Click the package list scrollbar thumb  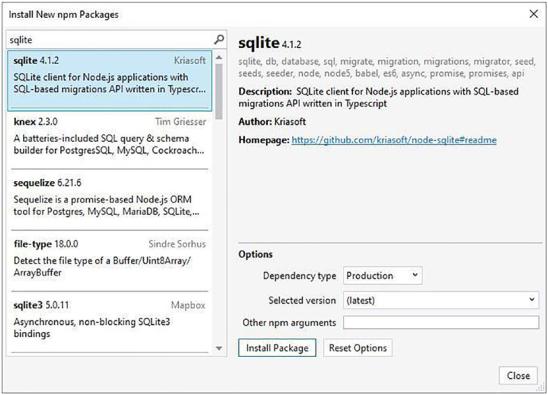(219, 92)
